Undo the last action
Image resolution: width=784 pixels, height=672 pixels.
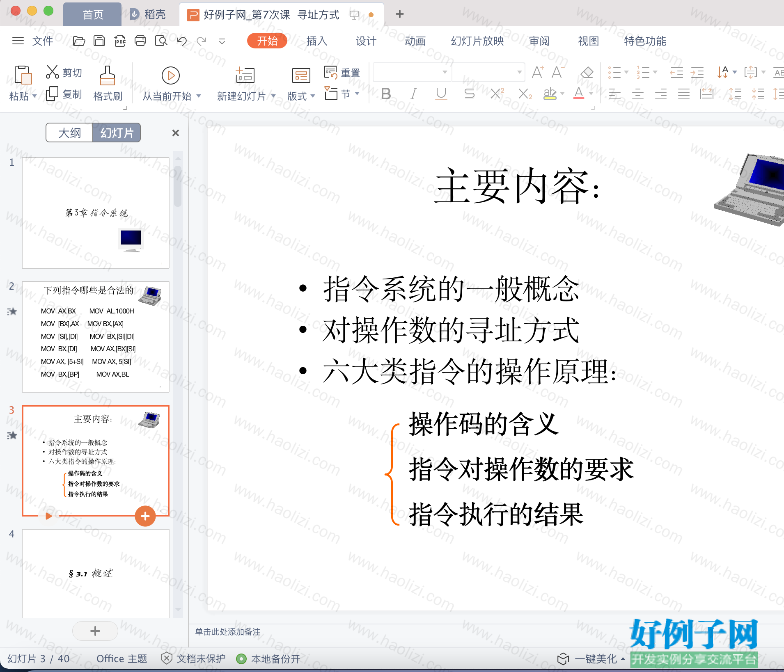[x=182, y=41]
